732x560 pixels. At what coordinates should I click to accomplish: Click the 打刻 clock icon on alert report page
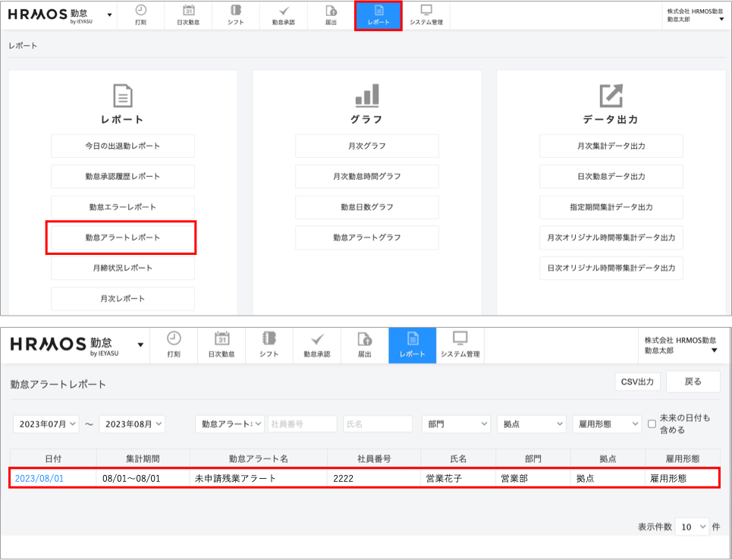tap(174, 339)
